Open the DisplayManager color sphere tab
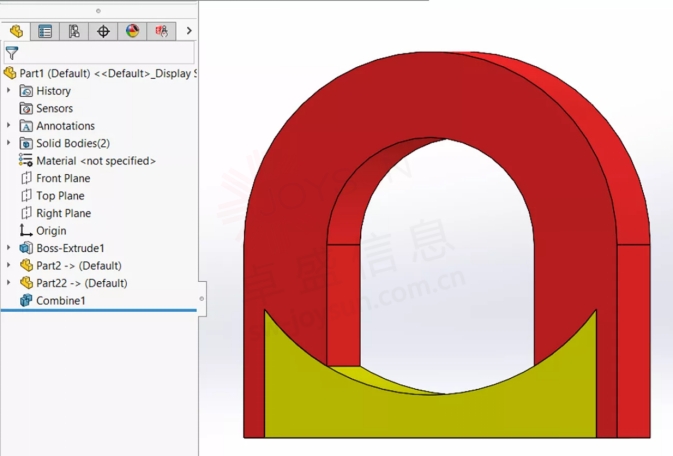The width and height of the screenshot is (673, 456). 132,31
